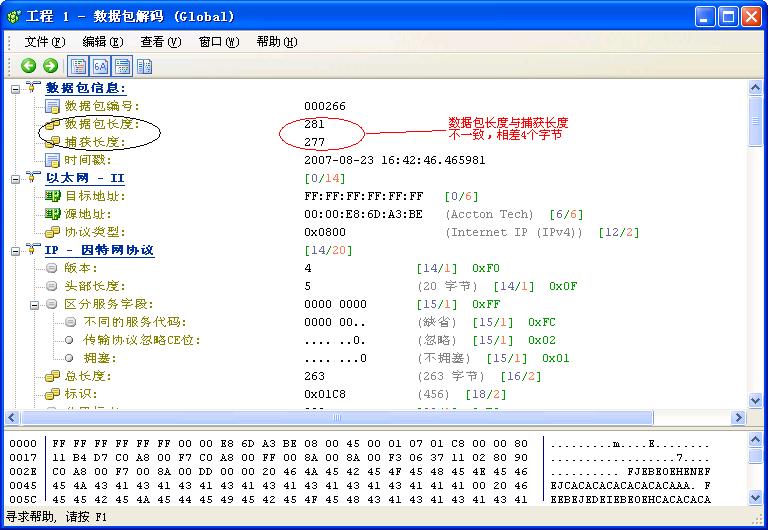Click the icon beside 数据包长度
768x530 pixels.
(52, 124)
